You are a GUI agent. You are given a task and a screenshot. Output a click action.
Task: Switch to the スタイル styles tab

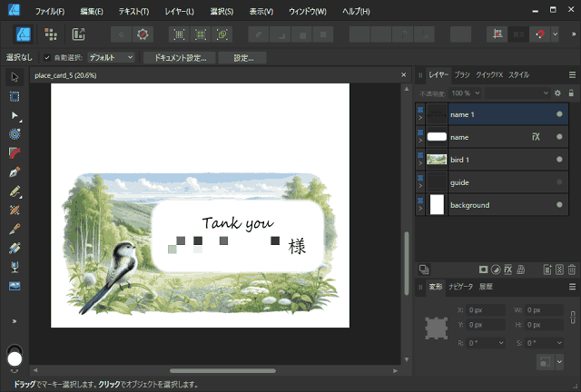tap(518, 74)
